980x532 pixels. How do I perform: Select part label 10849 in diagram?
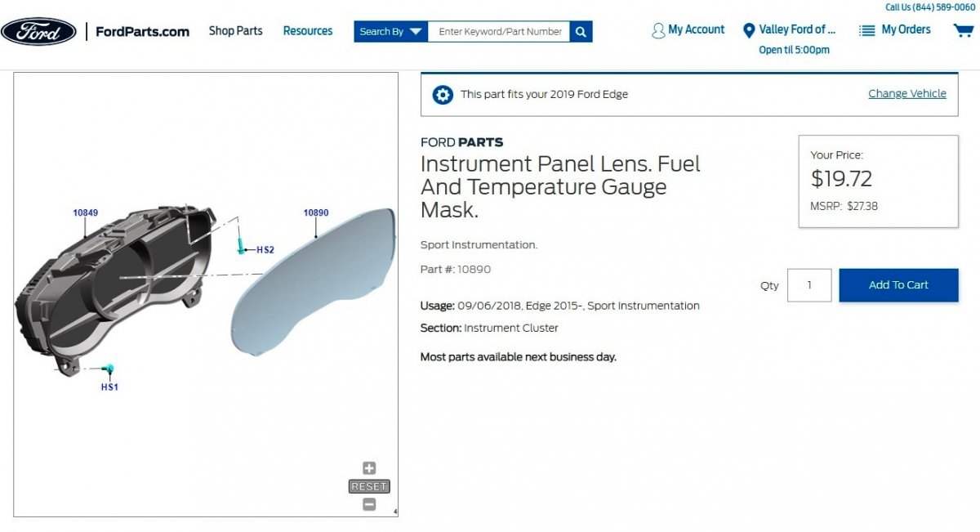tap(86, 212)
